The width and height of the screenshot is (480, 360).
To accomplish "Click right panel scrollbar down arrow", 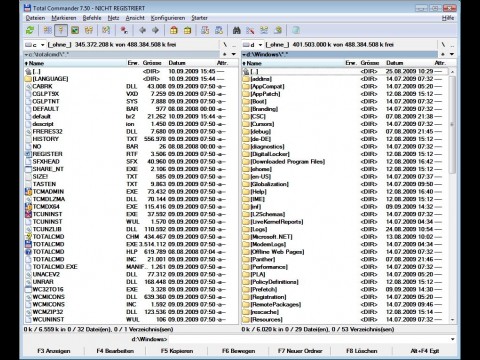I will (x=452, y=320).
